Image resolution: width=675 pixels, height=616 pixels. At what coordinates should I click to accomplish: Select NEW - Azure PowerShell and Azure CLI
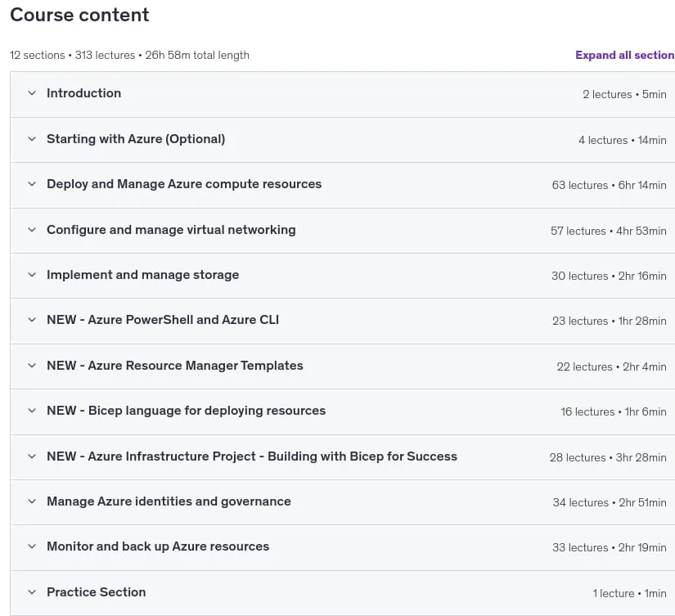tap(163, 319)
